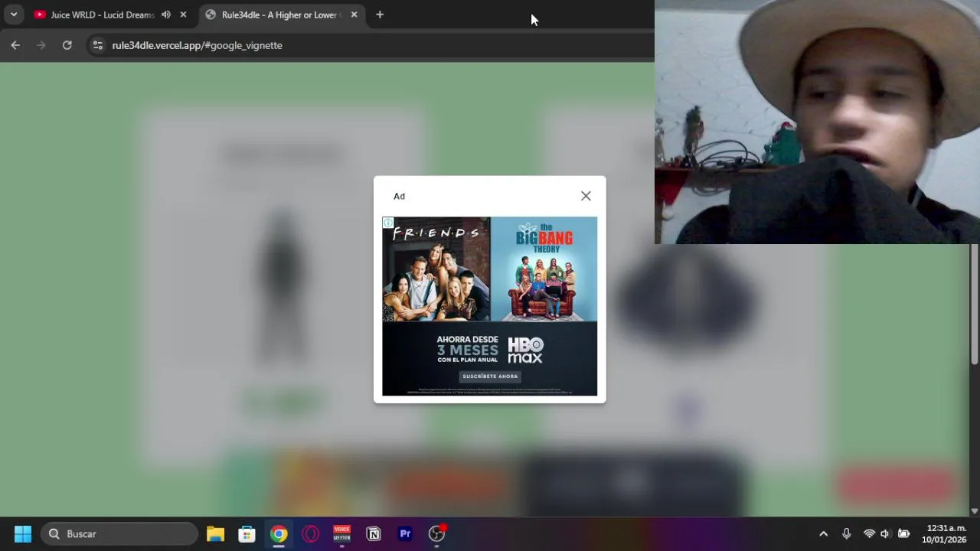Viewport: 980px width, 551px height.
Task: Click the Buscar taskbar search box
Action: (x=120, y=533)
